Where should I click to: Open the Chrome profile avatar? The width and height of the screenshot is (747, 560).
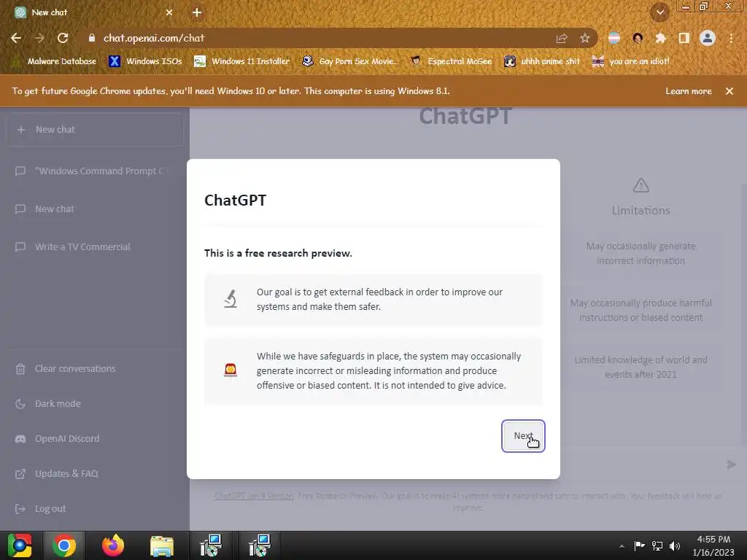(x=708, y=38)
